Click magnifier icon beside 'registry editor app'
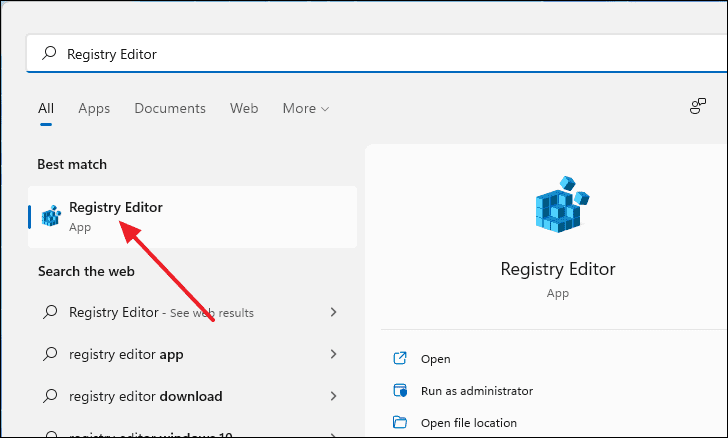This screenshot has width=728, height=438. click(x=50, y=354)
